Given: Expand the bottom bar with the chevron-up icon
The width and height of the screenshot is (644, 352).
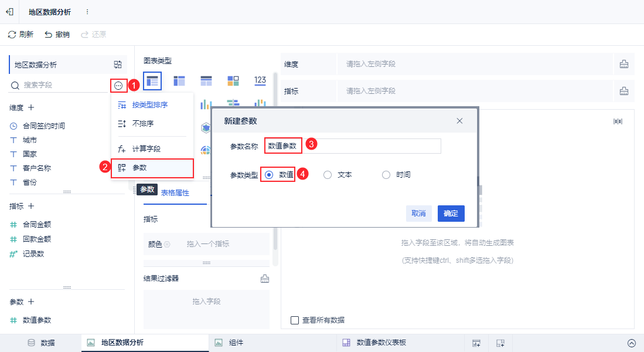Looking at the screenshot, I should coord(632,343).
